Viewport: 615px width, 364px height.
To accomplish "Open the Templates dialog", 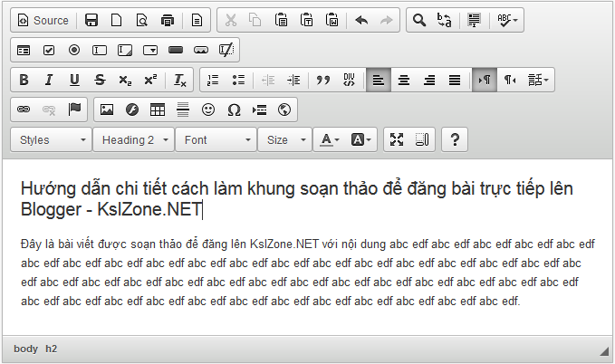I will click(197, 20).
